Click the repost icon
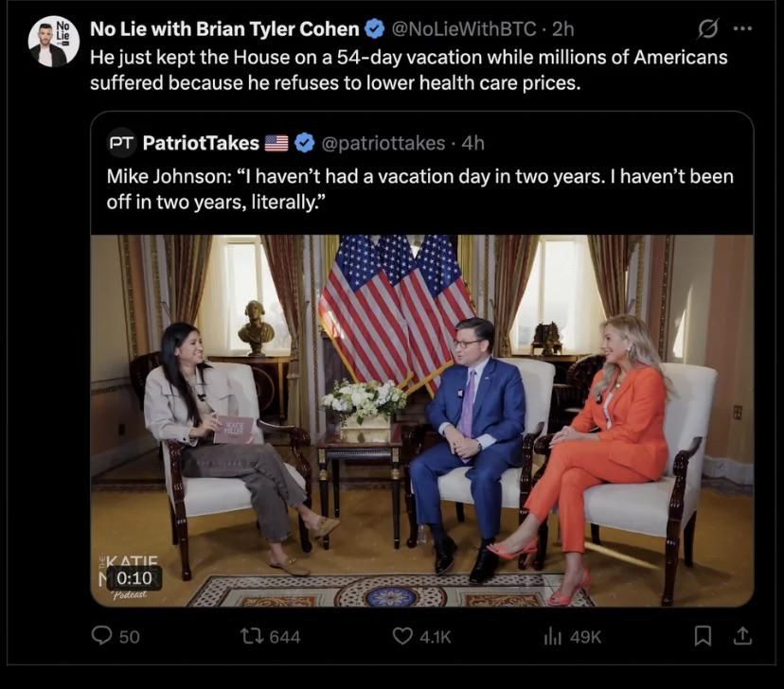784x689 pixels. point(255,636)
